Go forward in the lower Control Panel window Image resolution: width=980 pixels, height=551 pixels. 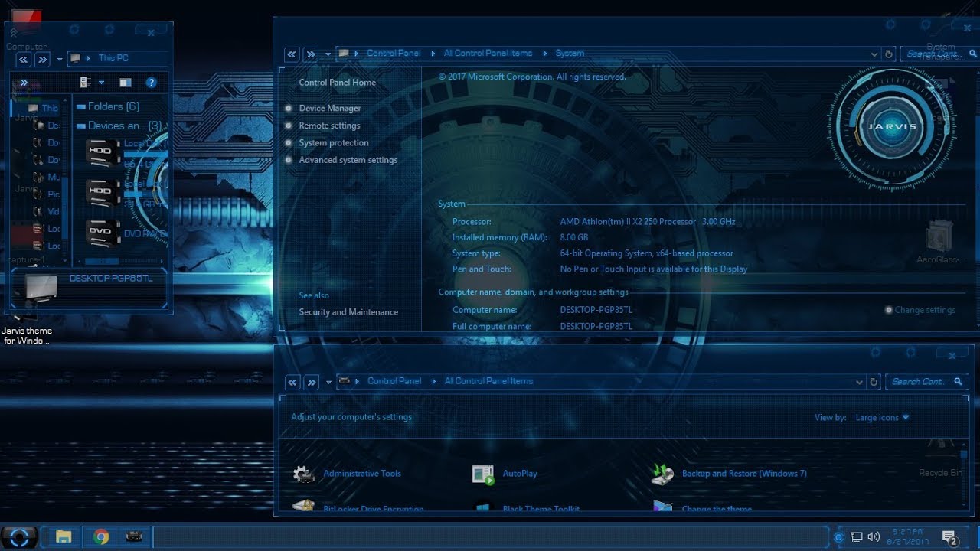(x=312, y=382)
